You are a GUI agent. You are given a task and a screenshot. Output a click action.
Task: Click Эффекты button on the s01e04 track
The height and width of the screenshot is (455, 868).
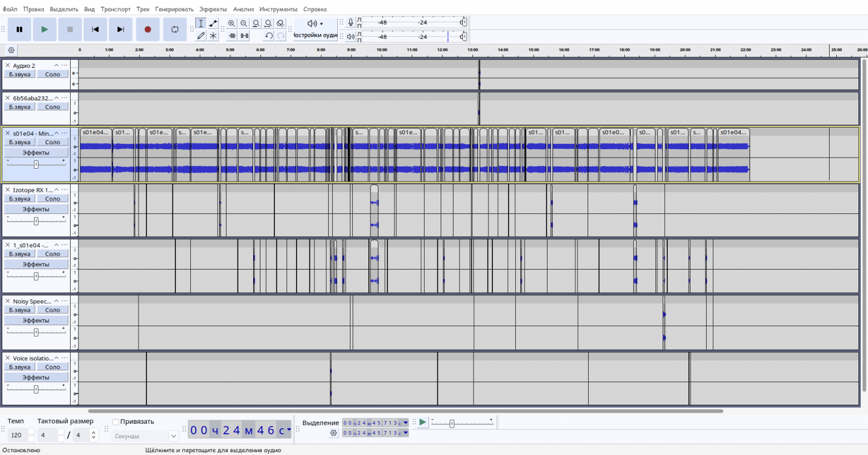(36, 153)
